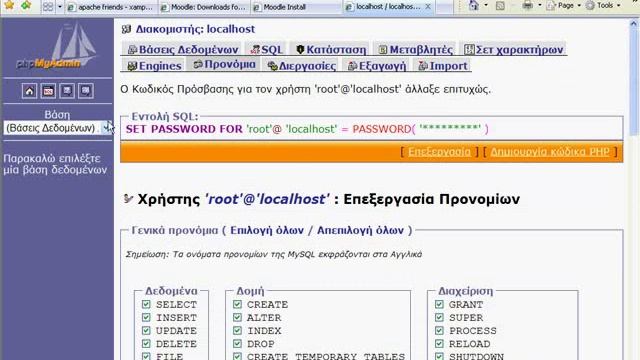Viewport: 640px width, 360px height.
Task: Open the Βάσεις Δεδομένων tab
Action: [x=182, y=49]
